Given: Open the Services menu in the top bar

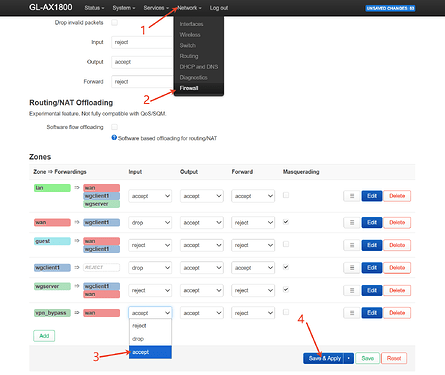Looking at the screenshot, I should [x=156, y=8].
